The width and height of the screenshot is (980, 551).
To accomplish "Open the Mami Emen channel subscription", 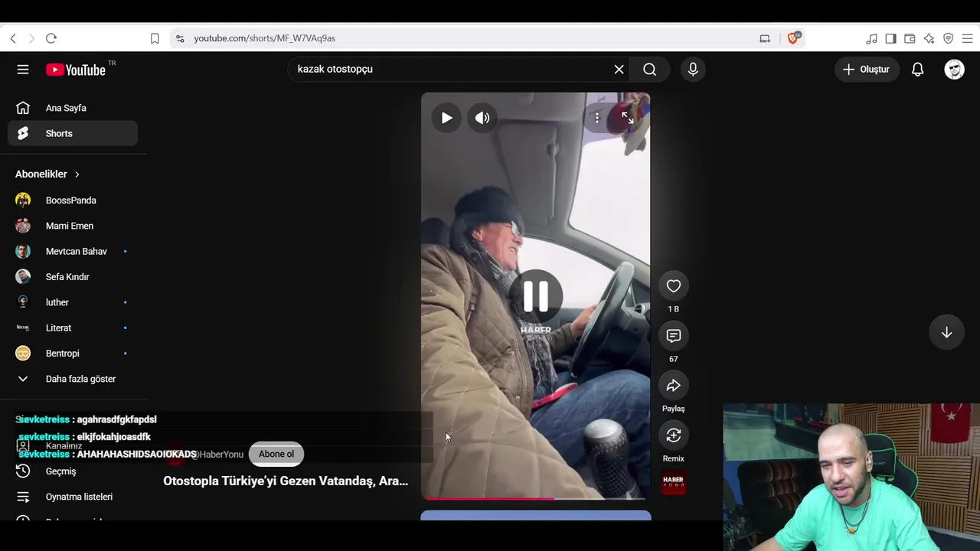I will tap(73, 226).
